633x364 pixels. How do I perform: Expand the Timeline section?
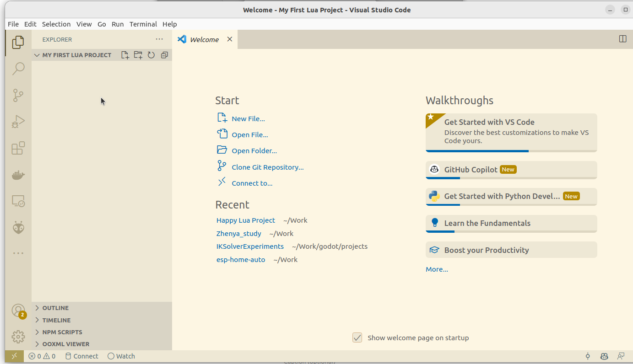56,320
